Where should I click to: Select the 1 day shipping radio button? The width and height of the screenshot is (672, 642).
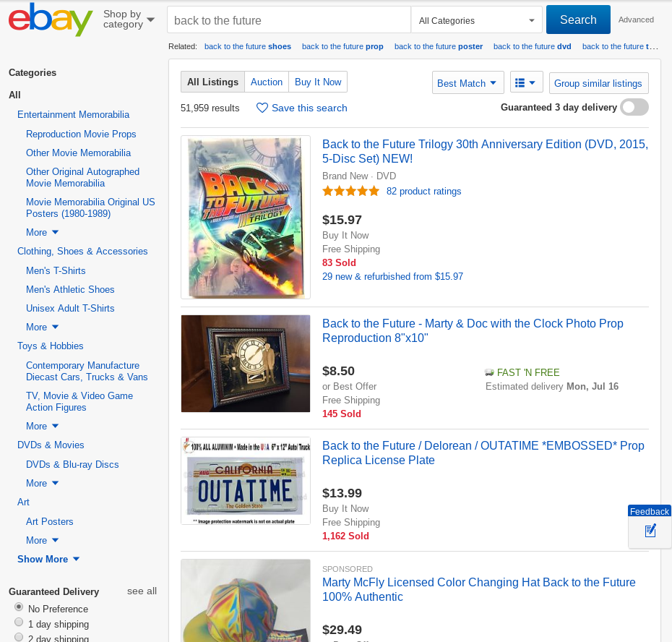[x=18, y=622]
